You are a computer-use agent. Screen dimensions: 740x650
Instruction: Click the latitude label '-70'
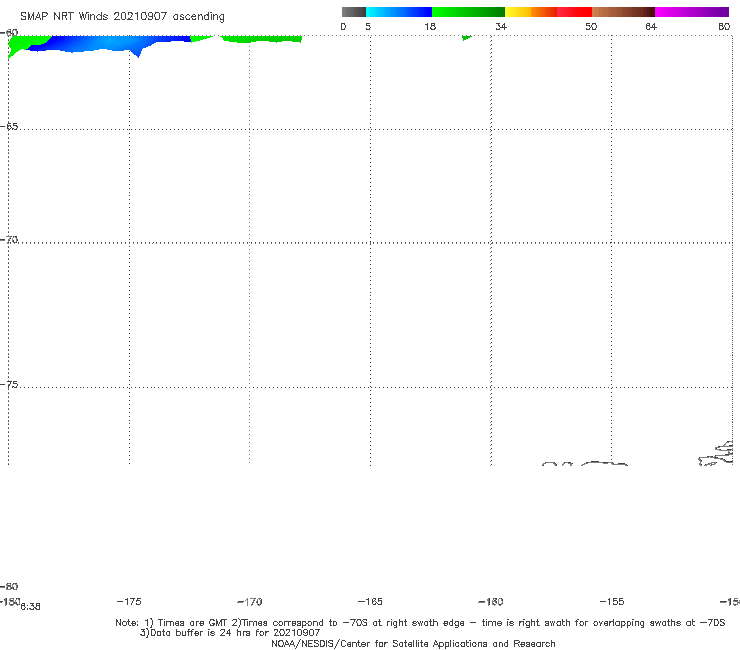tap(9, 240)
